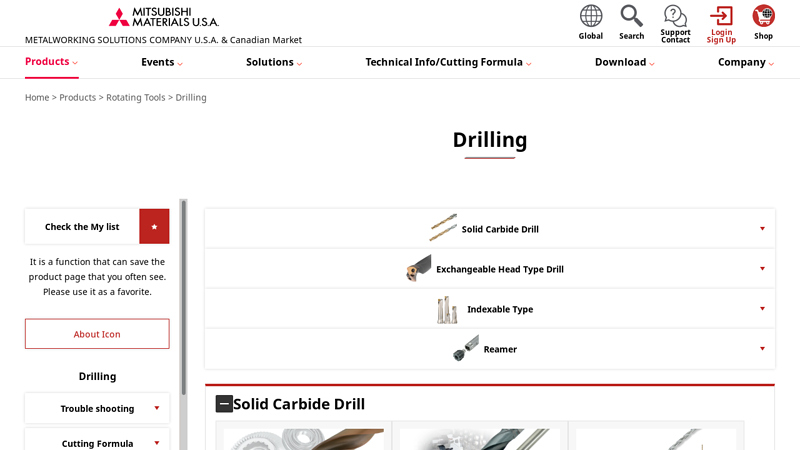Click the Exchangeable Head Type Drill label
The image size is (800, 450).
(x=500, y=269)
